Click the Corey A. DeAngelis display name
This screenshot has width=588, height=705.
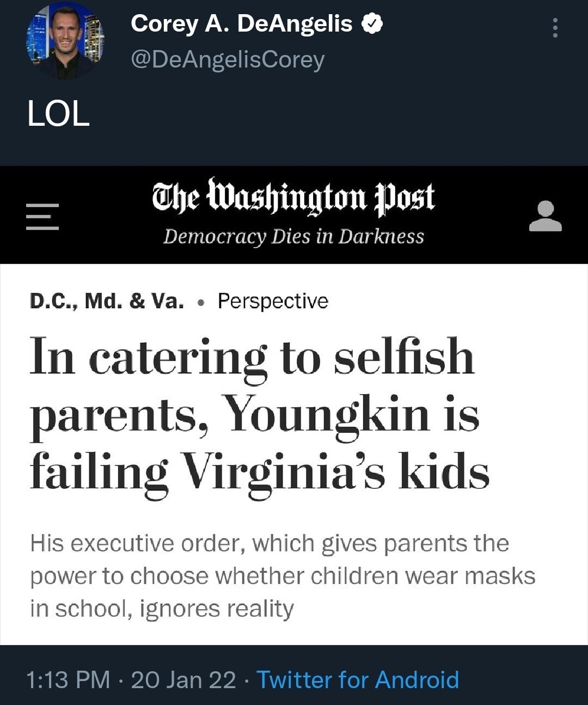coord(241,24)
